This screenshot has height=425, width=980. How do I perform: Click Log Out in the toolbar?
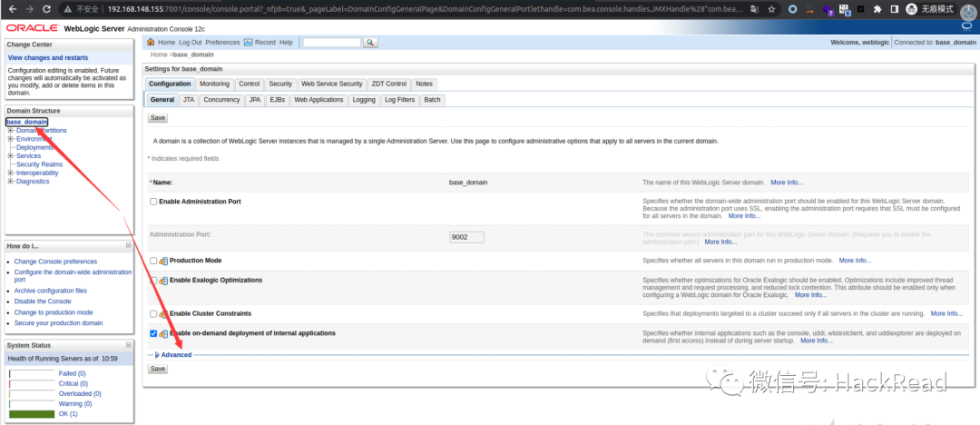pos(190,43)
